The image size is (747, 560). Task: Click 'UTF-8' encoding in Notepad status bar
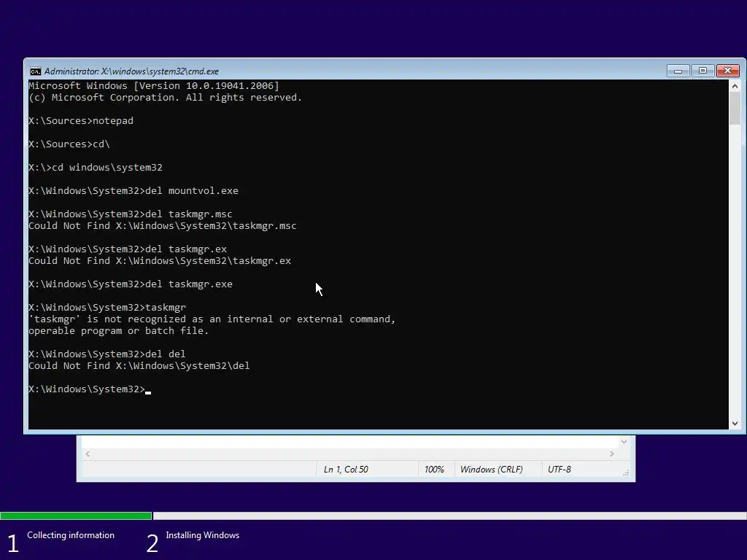[x=560, y=470]
